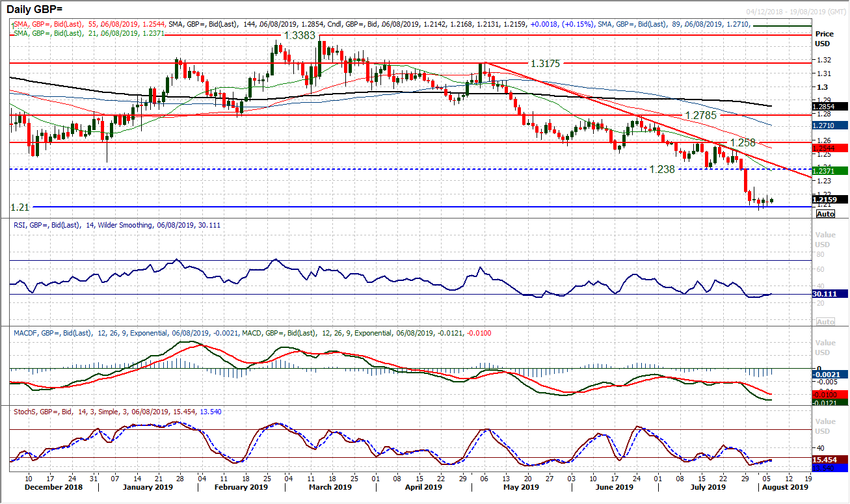Click the 1.32 price axis label

[823, 59]
